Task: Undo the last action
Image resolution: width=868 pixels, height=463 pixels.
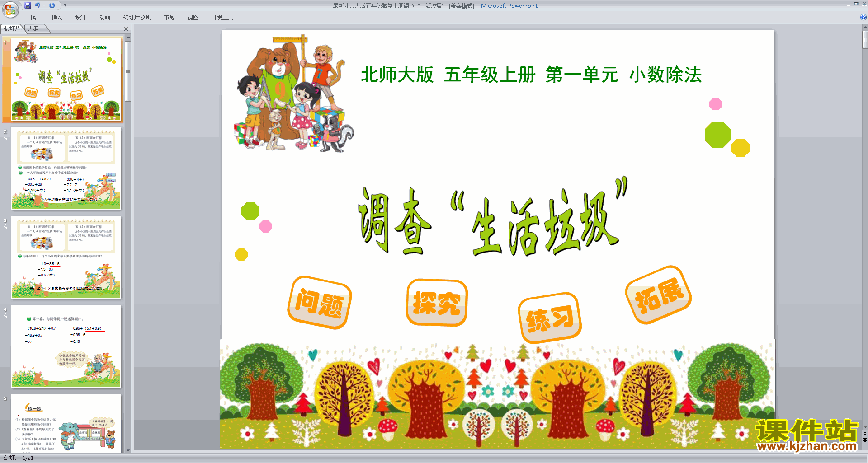Action: (x=37, y=5)
